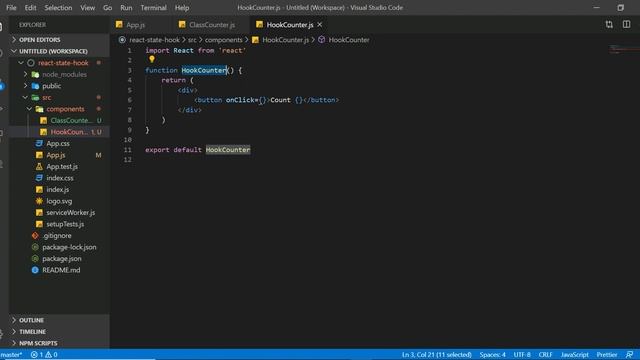Change language mode JavaScript
The image size is (640, 360).
574,355
